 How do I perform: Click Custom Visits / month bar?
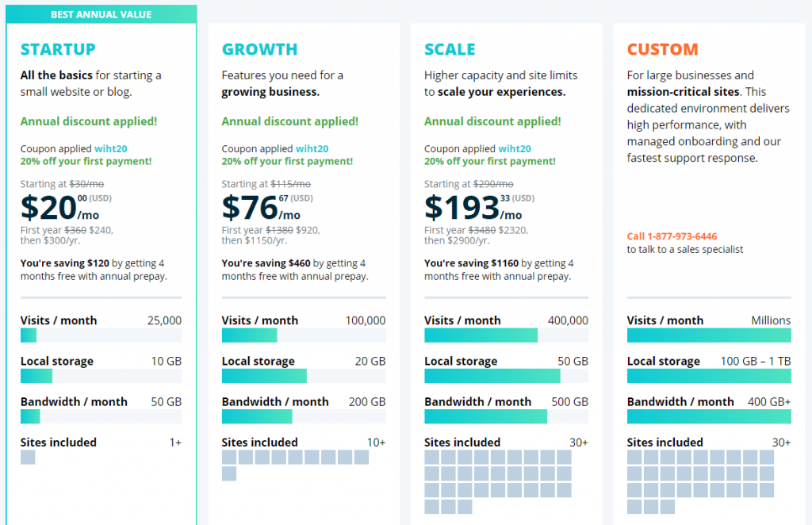coord(709,335)
